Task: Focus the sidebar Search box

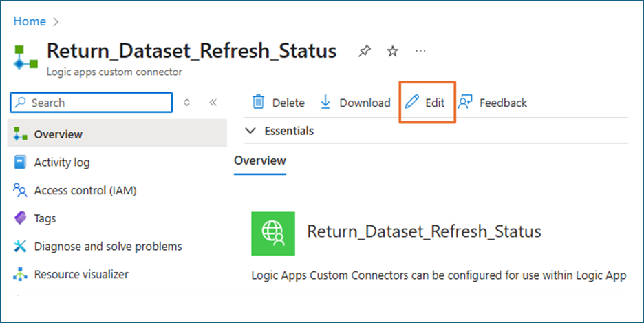Action: [92, 103]
